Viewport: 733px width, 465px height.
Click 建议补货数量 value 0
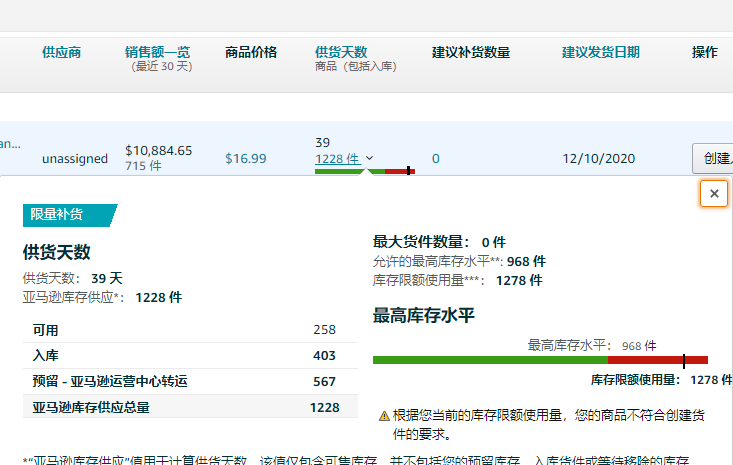(436, 159)
